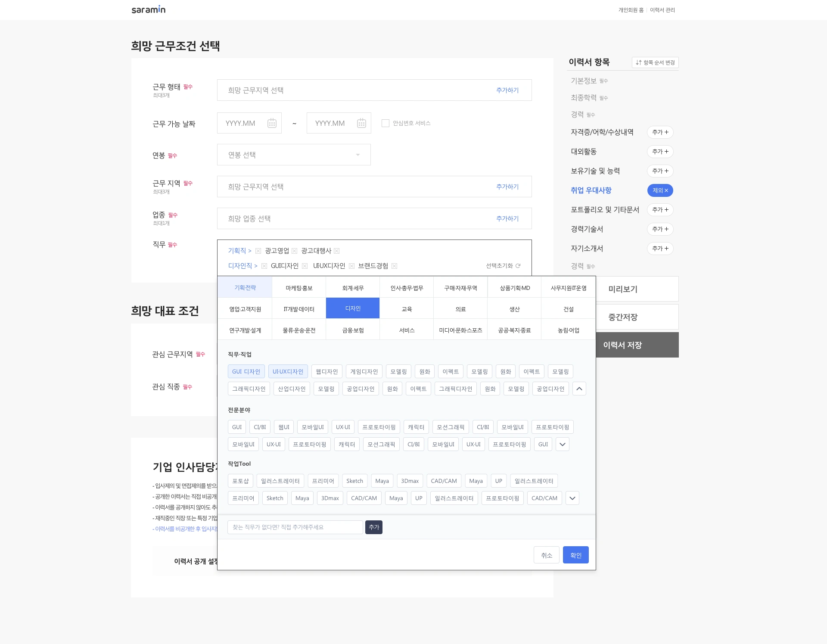Click the 희망 업종 선택 field

(x=374, y=218)
